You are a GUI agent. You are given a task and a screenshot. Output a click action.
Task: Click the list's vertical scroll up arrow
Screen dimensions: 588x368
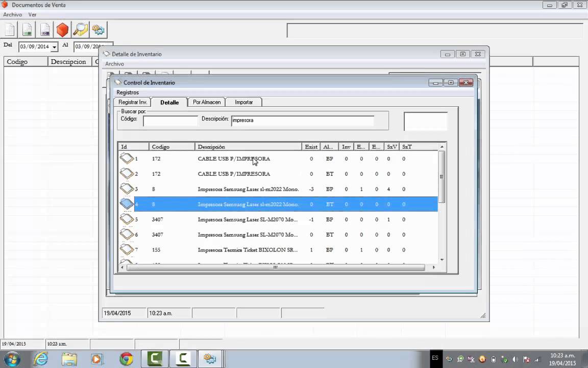(x=442, y=147)
